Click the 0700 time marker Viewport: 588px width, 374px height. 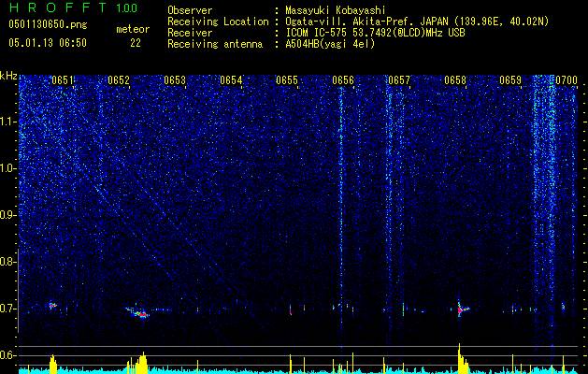point(566,80)
